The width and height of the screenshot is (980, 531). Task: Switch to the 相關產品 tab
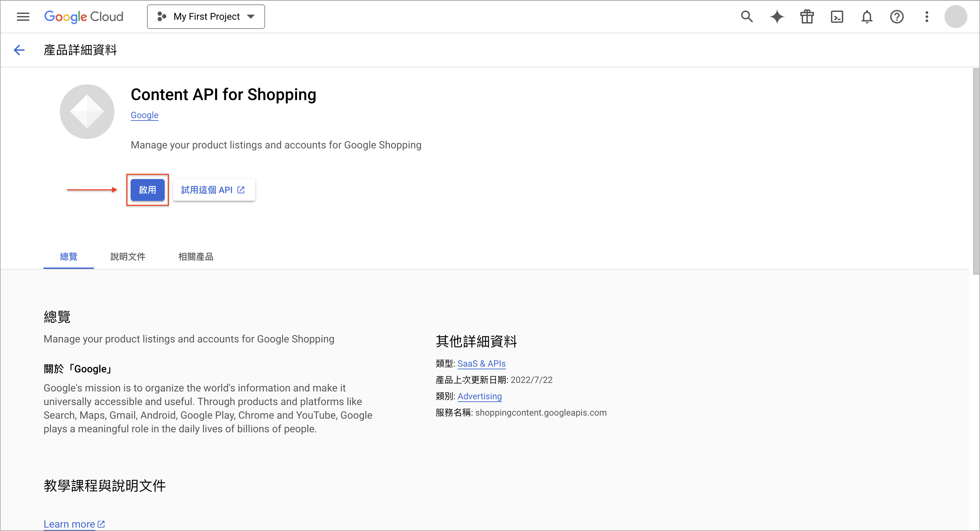point(196,257)
